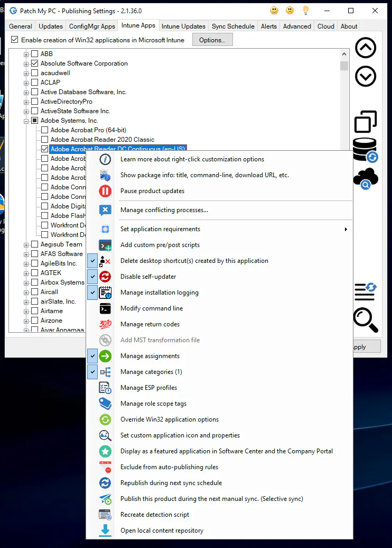Click the Modify command line terminal icon
The image size is (392, 548).
105,308
